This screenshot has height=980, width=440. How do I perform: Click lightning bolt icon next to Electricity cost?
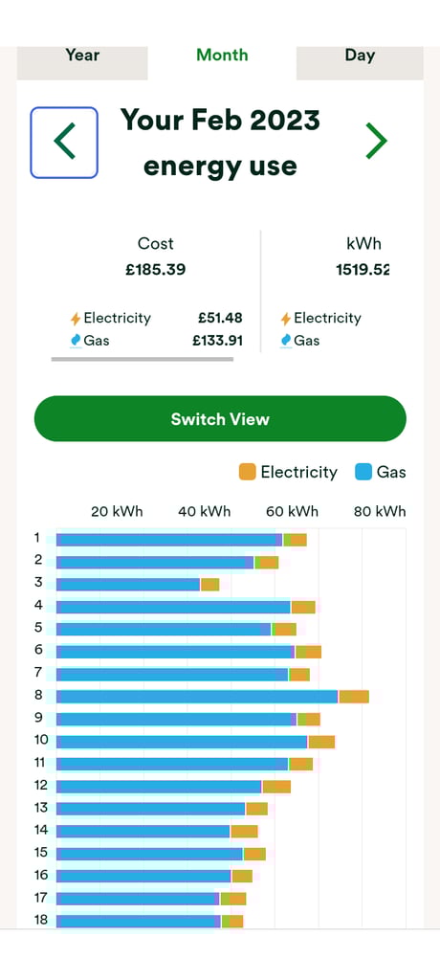(x=76, y=319)
